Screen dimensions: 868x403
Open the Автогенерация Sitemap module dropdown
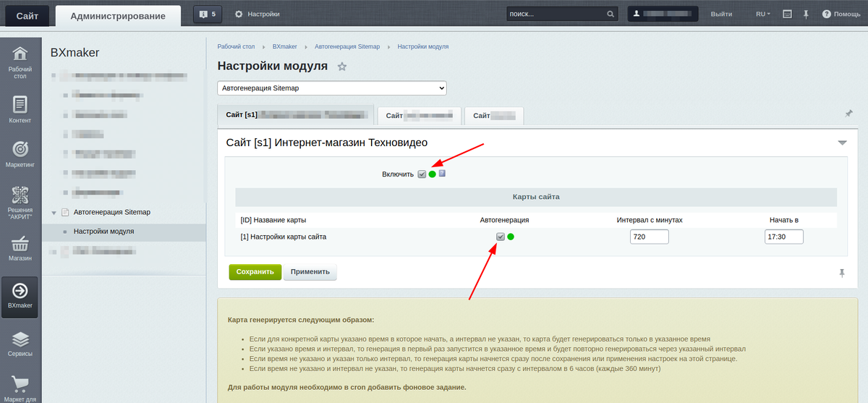[x=332, y=88]
